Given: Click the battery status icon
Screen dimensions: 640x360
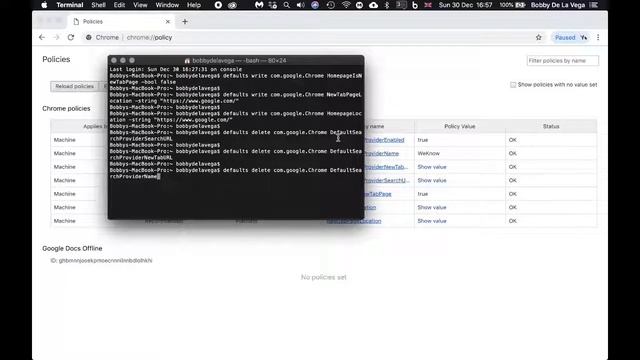Looking at the screenshot, I should (x=520, y=5).
